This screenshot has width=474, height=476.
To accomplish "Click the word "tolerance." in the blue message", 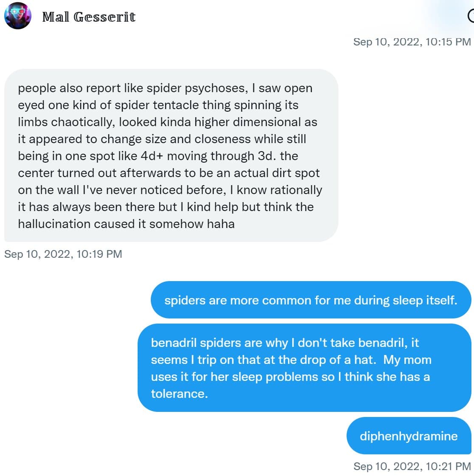I will coord(179,394).
